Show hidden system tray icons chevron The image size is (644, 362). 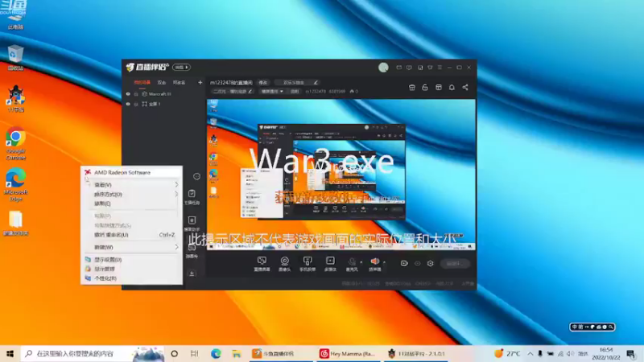click(x=530, y=354)
